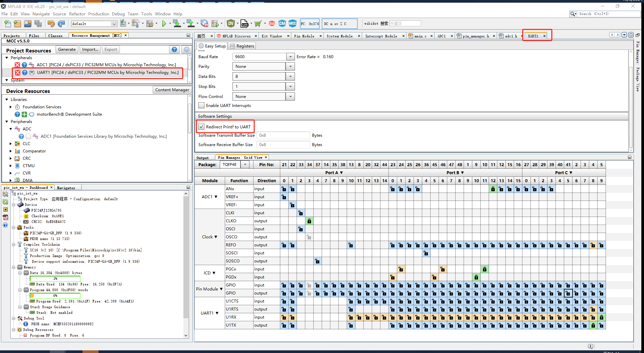Collapse the Compiler Toolchain dashboard node
644x353 pixels.
(x=14, y=245)
